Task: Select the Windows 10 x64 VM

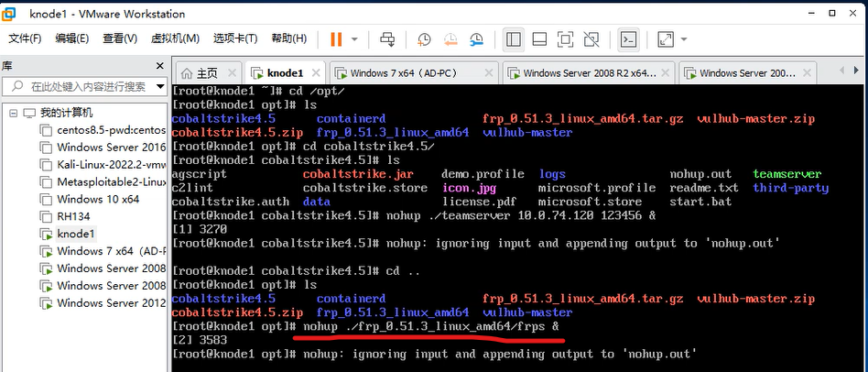Action: tap(97, 199)
